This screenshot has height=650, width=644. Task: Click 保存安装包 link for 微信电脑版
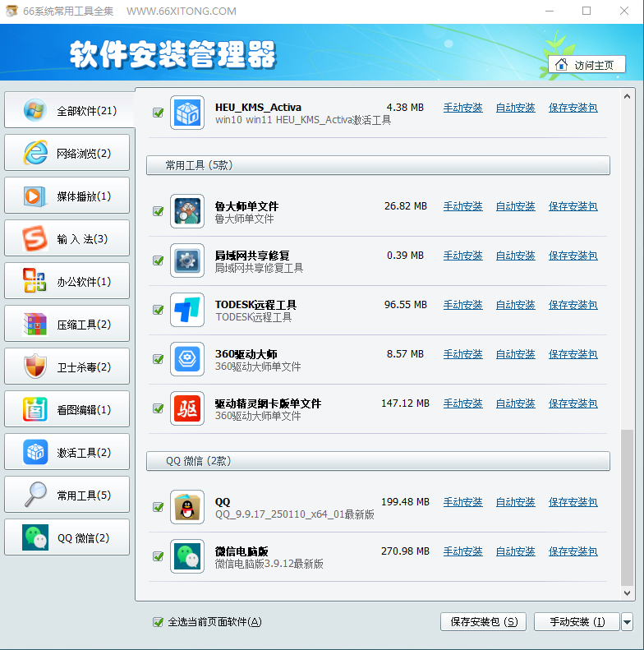click(573, 551)
